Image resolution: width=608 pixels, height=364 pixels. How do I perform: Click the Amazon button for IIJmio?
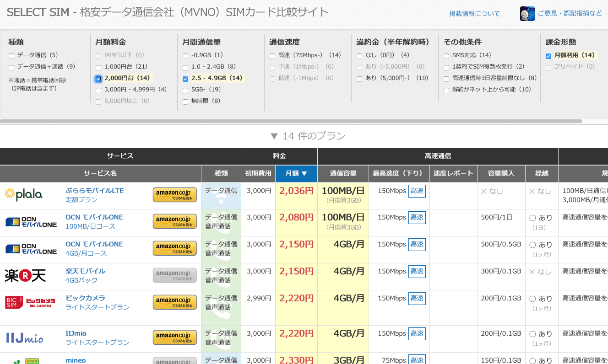pyautogui.click(x=175, y=337)
